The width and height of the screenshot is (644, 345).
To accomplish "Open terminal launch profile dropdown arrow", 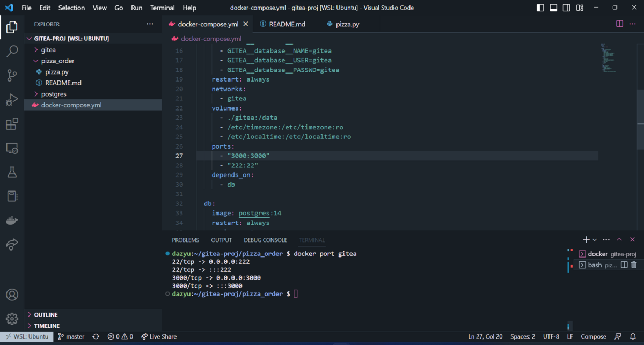I will point(595,240).
